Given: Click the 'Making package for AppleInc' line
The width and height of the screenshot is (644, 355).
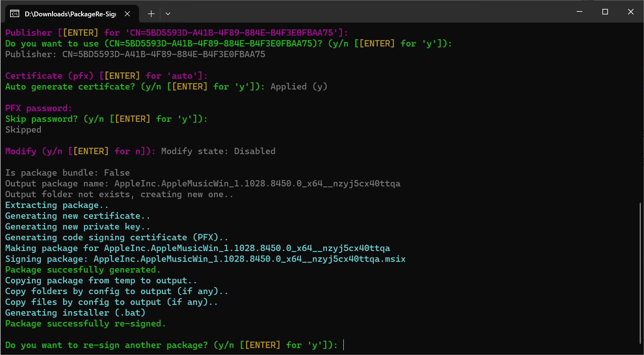Looking at the screenshot, I should [197, 248].
